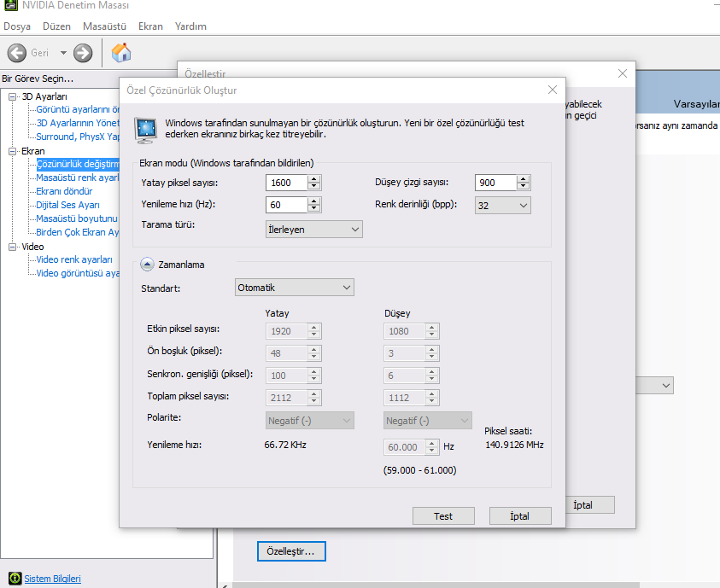The height and width of the screenshot is (588, 720).
Task: Select Görüntü ayarlarını tree item
Action: [x=78, y=109]
